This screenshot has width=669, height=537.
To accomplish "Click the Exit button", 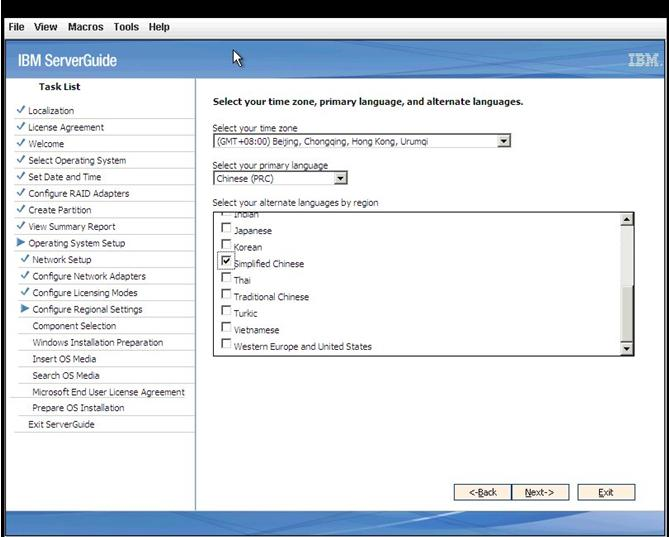I will coord(606,492).
